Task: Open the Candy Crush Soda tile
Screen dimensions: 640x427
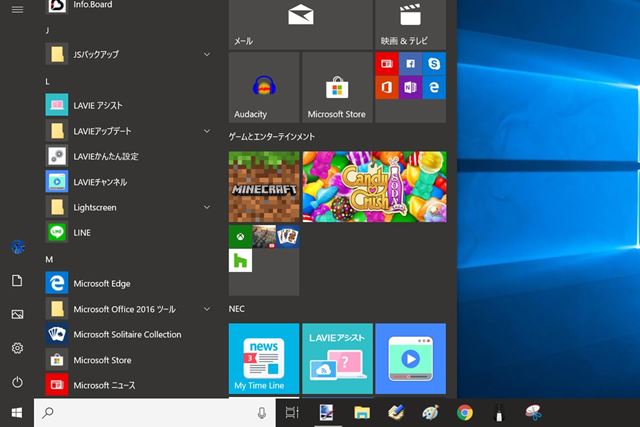Action: coord(374,186)
